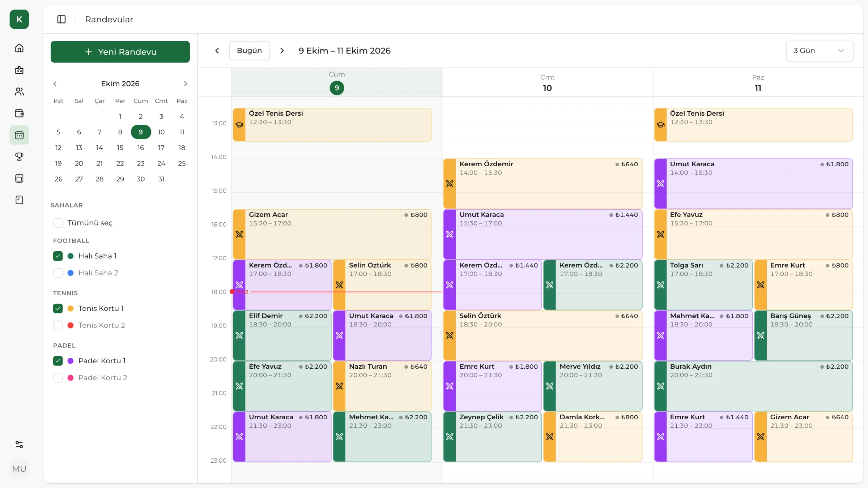Open the receipt icon in sidebar
Image resolution: width=868 pixels, height=488 pixels.
point(19,200)
